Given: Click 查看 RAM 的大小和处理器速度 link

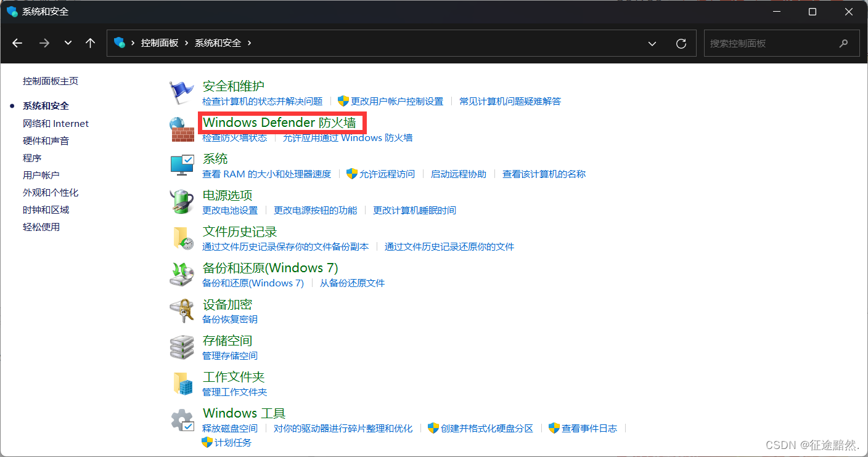Looking at the screenshot, I should coord(267,174).
